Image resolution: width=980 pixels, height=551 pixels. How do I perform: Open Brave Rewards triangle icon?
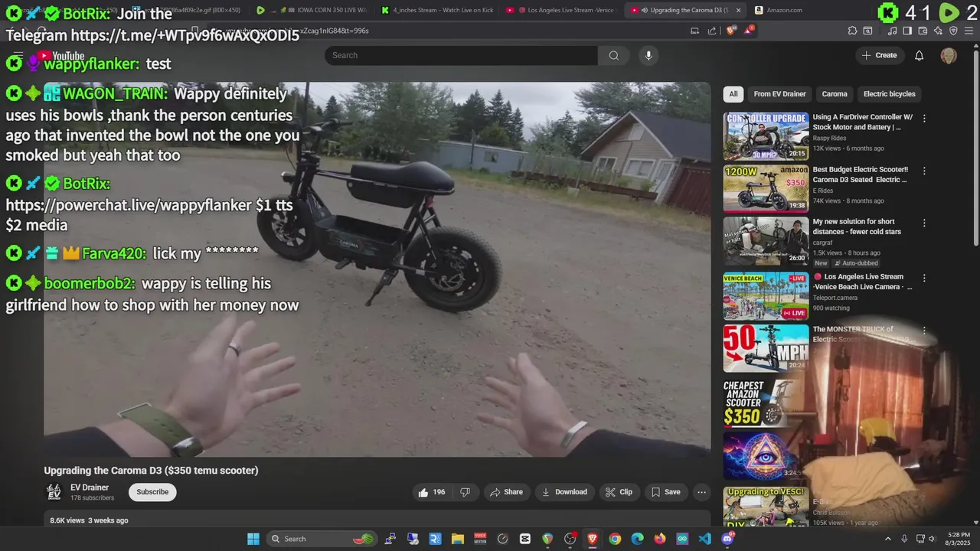coord(749,31)
